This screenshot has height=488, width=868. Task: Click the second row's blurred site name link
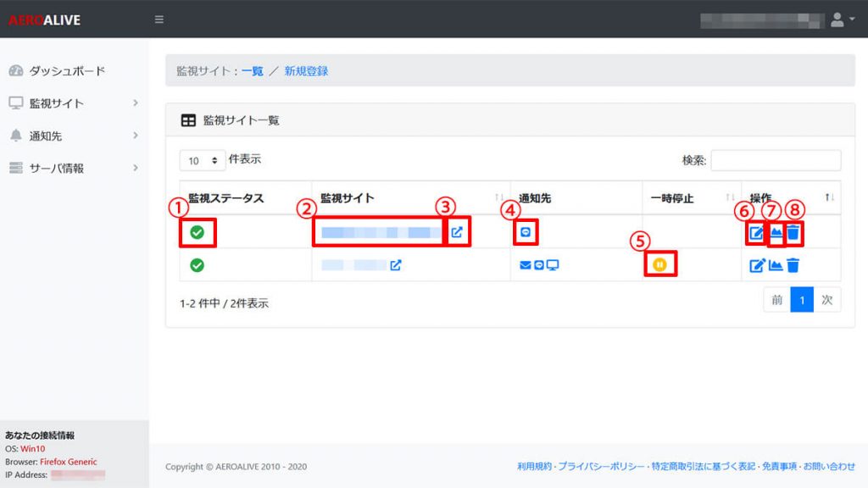click(x=353, y=265)
